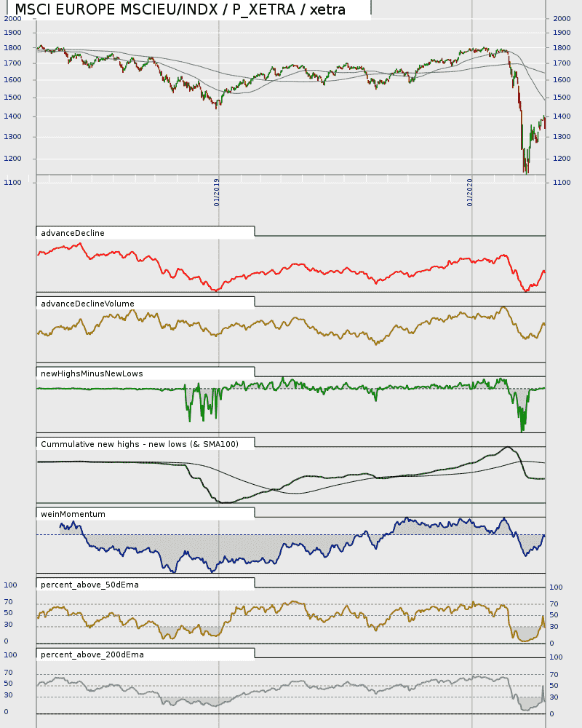The height and width of the screenshot is (728, 582).
Task: Select the 01/2020 date marker
Action: pyautogui.click(x=470, y=192)
